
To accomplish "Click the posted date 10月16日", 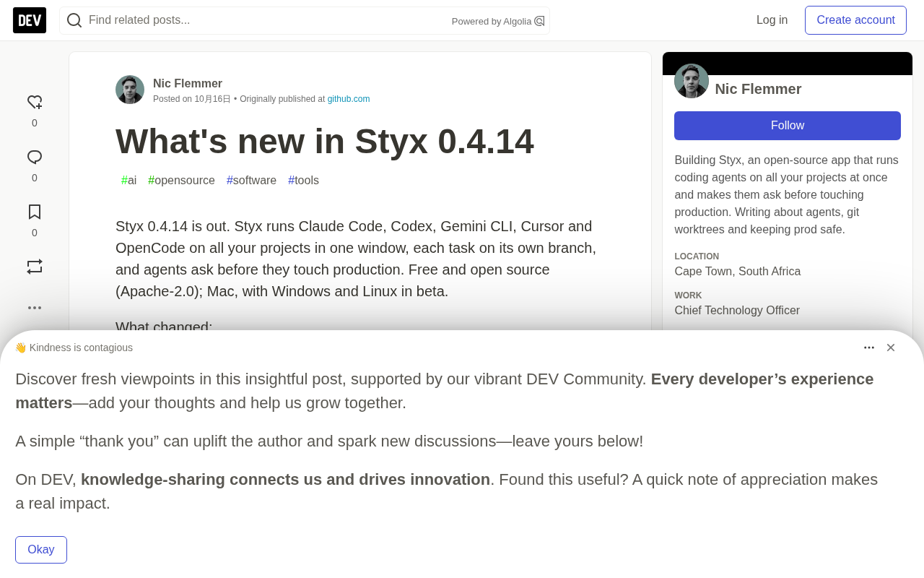I will coord(212,99).
